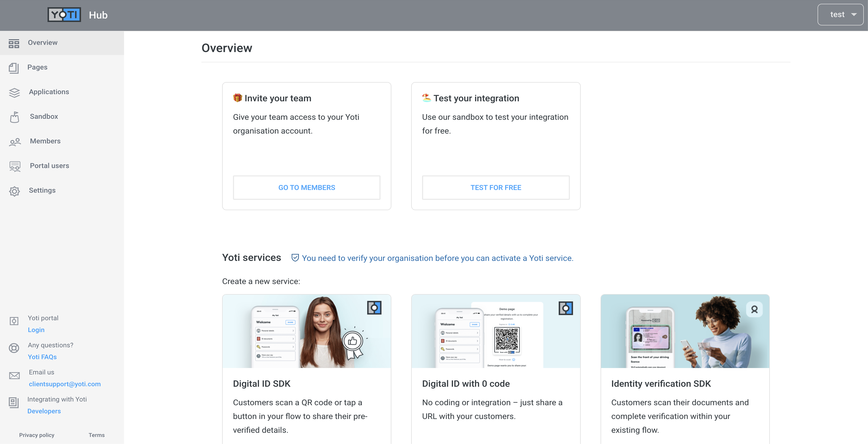
Task: Select Overview in the sidebar
Action: pyautogui.click(x=42, y=42)
